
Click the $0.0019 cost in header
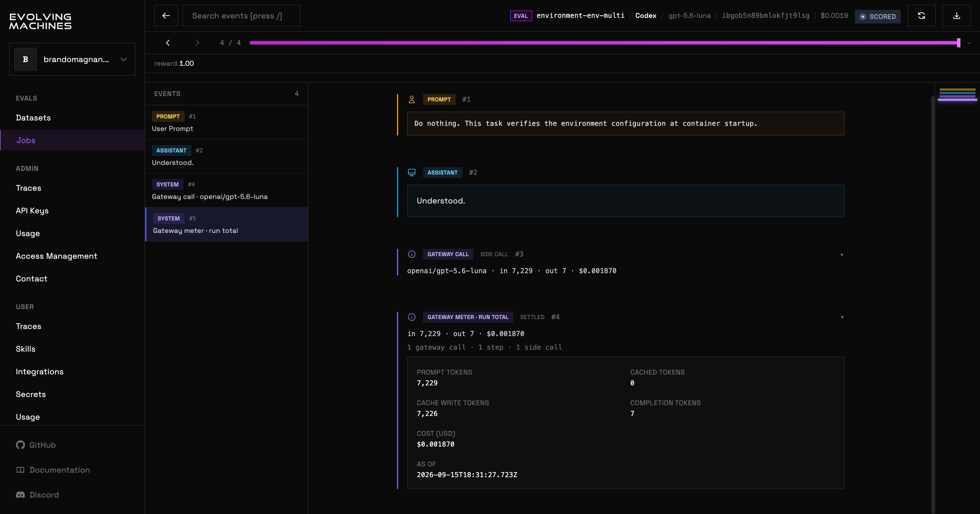pyautogui.click(x=834, y=16)
